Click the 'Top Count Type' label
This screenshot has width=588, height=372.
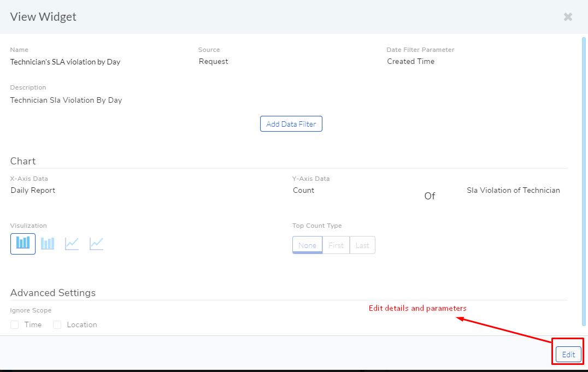point(317,226)
